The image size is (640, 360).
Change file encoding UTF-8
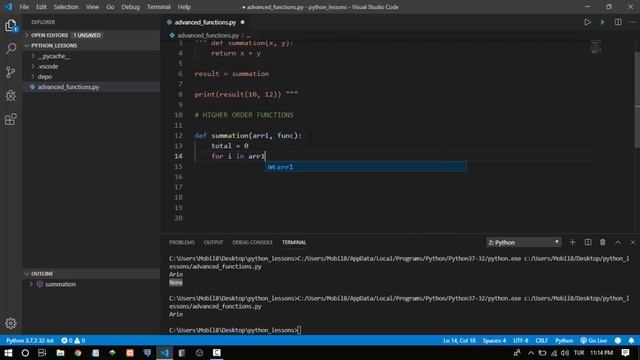(x=520, y=340)
